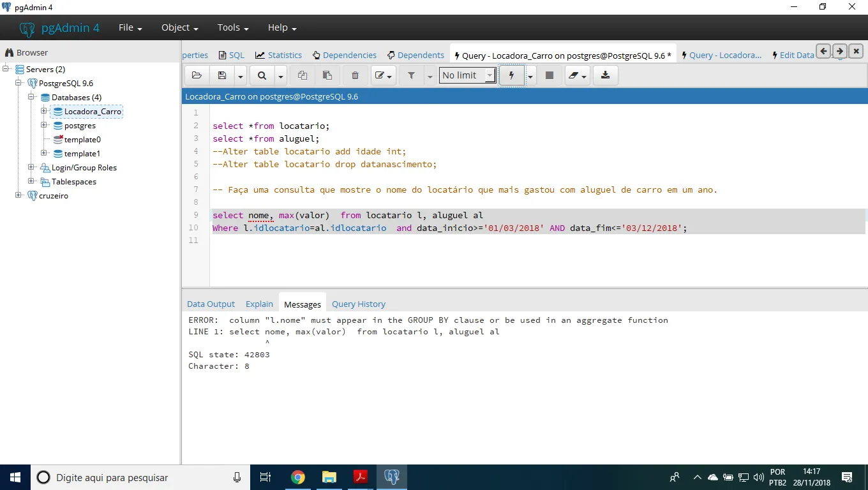
Task: Expand the Login/Group Roles node
Action: tap(31, 167)
